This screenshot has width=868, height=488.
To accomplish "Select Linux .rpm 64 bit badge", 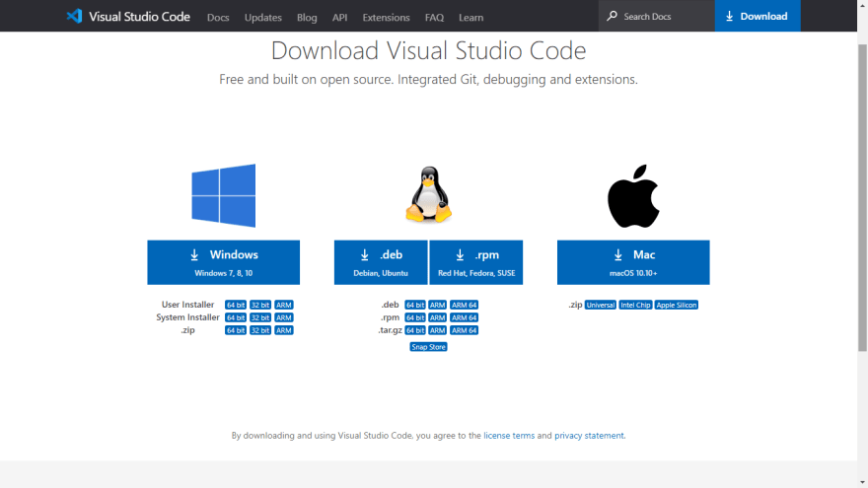I will pyautogui.click(x=415, y=317).
